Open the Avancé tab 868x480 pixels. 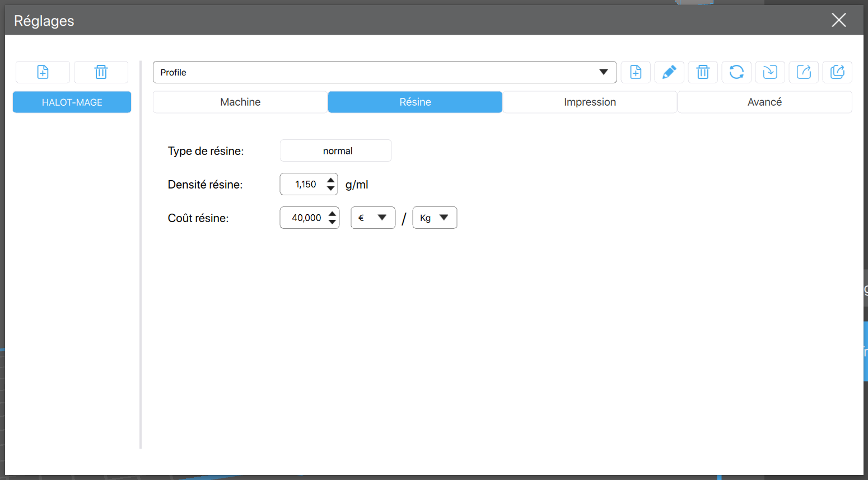pos(764,102)
